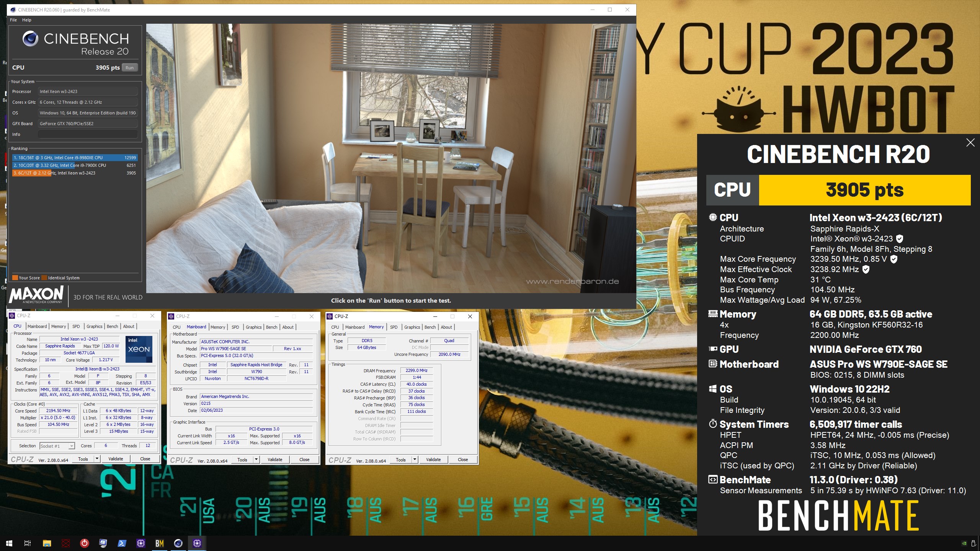The height and width of the screenshot is (551, 980).
Task: Click the GFX Board value GeForce GTX 760/PCIe/SSE2
Action: click(88, 124)
